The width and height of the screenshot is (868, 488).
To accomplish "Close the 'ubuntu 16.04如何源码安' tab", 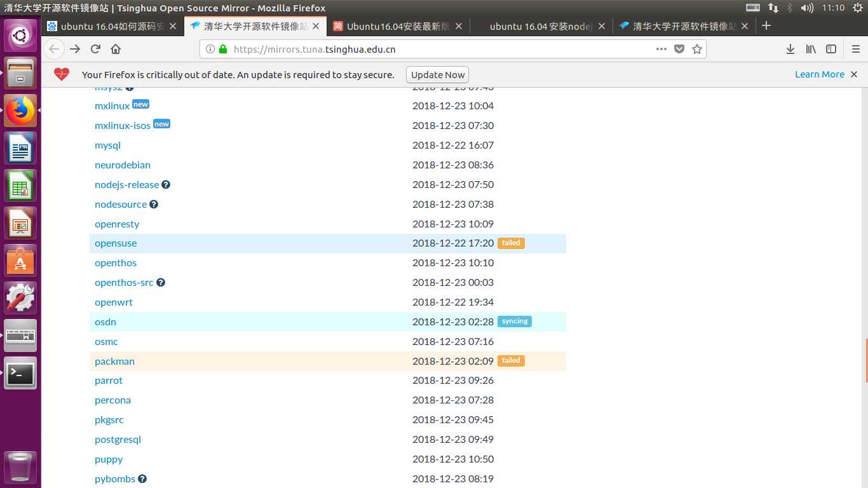I will [x=172, y=26].
